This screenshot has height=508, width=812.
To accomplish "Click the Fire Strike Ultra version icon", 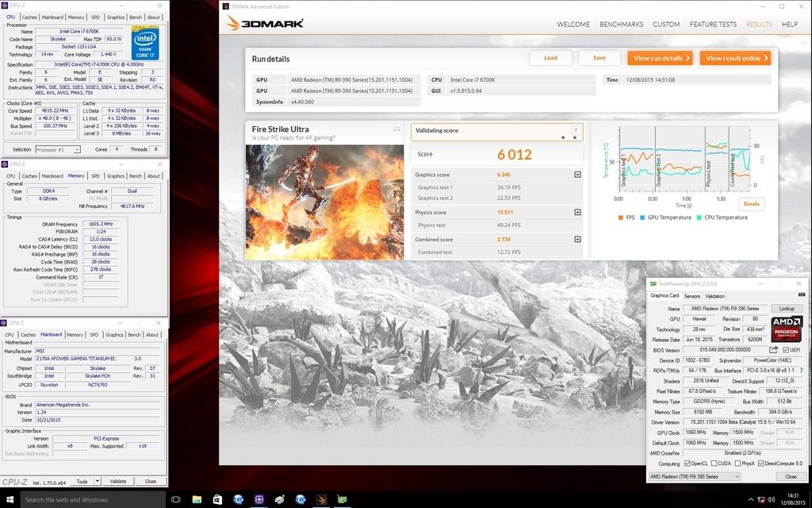I will (x=396, y=129).
